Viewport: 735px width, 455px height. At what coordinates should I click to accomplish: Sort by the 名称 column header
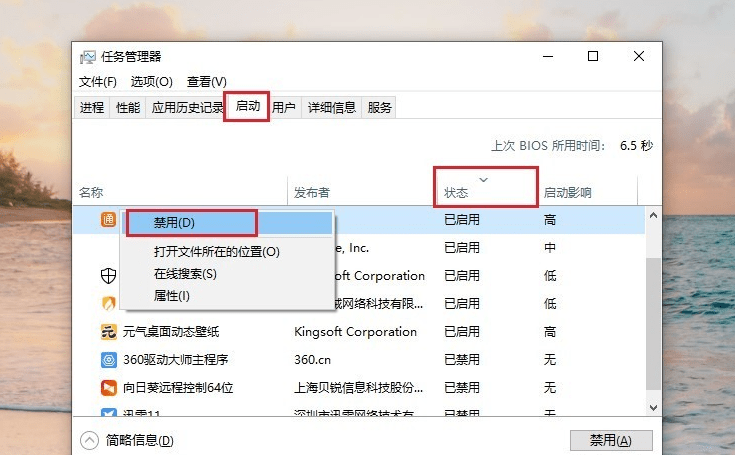[91, 192]
